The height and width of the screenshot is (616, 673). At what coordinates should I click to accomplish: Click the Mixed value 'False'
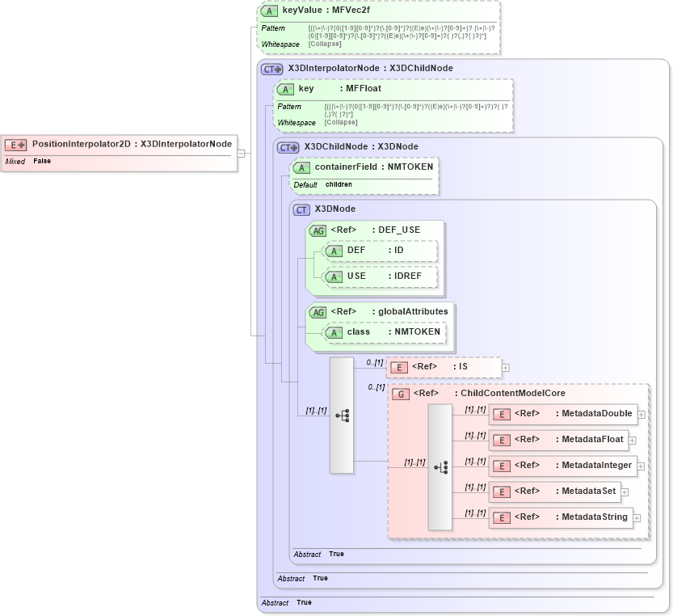[42, 161]
